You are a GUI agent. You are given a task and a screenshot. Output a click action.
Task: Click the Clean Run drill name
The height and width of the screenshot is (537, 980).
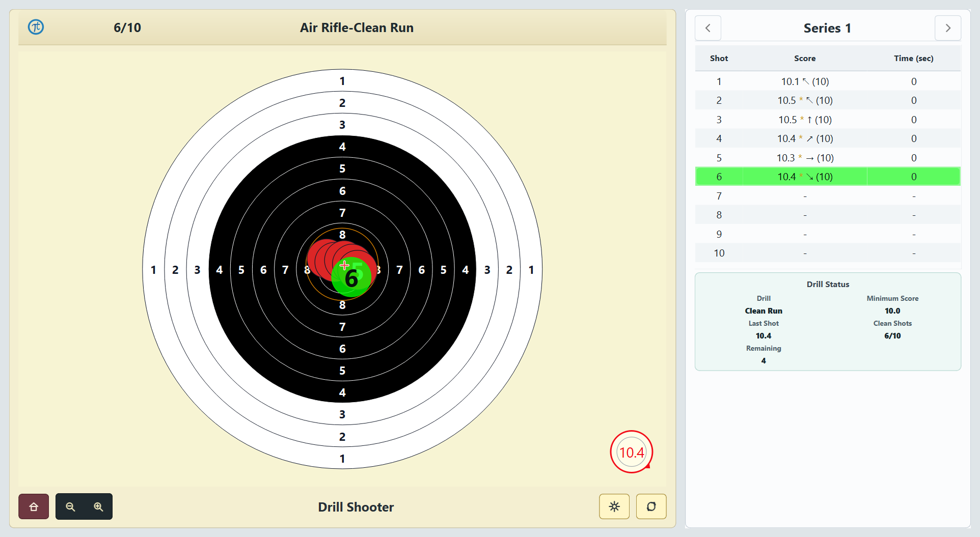click(x=764, y=310)
